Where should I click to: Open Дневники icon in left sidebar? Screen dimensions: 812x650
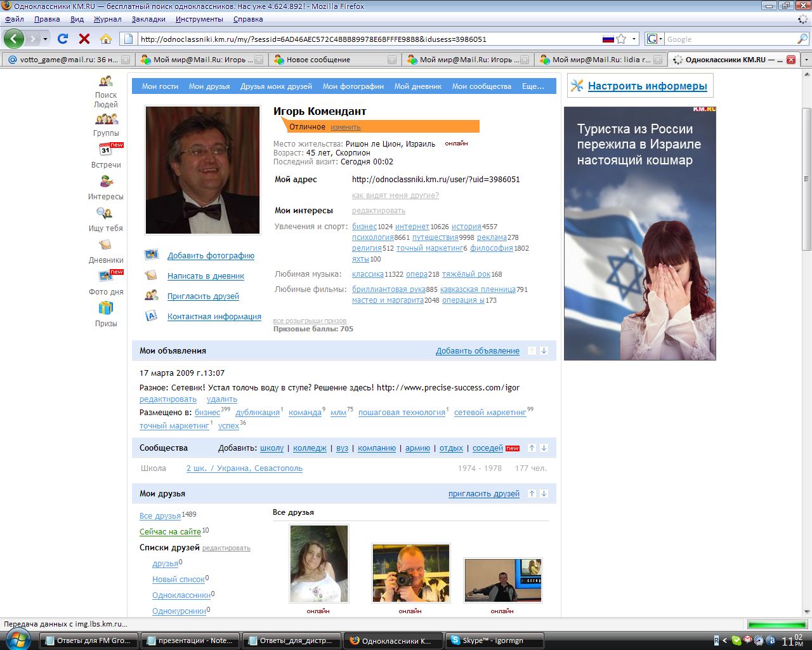tap(106, 245)
